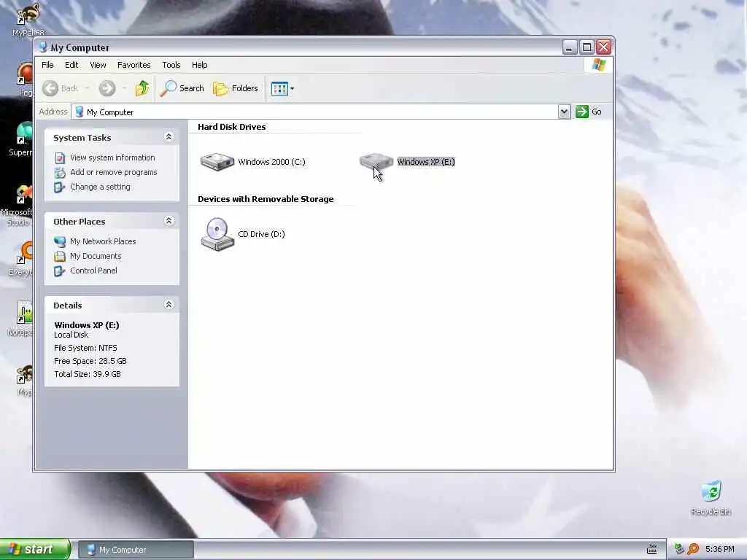Click the orange magnifier tray icon
Screen dimensions: 747x560
(693, 549)
